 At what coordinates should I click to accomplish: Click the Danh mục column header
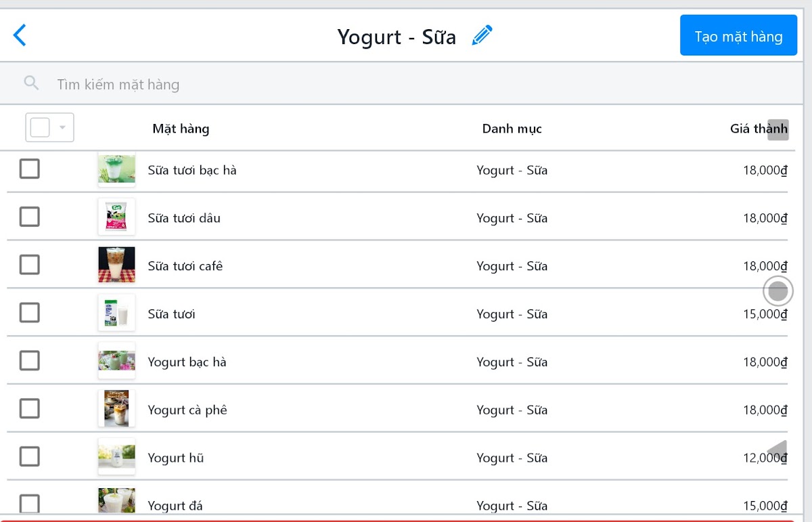coord(512,129)
